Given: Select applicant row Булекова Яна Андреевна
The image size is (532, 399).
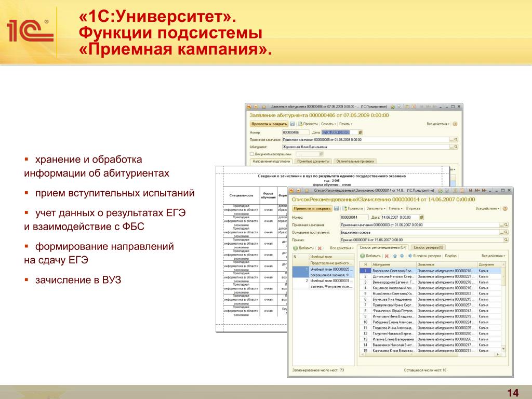Looking at the screenshot, I should [430, 299].
